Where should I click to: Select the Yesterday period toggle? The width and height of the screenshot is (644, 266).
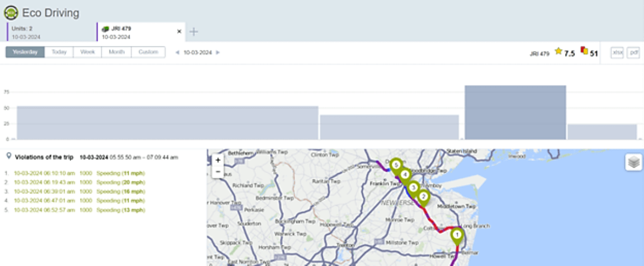coord(25,52)
